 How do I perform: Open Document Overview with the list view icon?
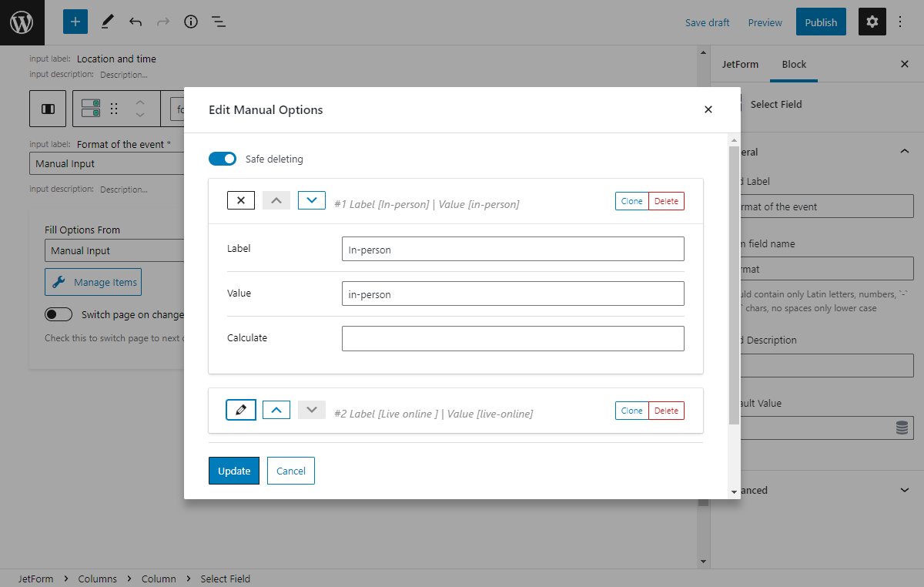219,22
